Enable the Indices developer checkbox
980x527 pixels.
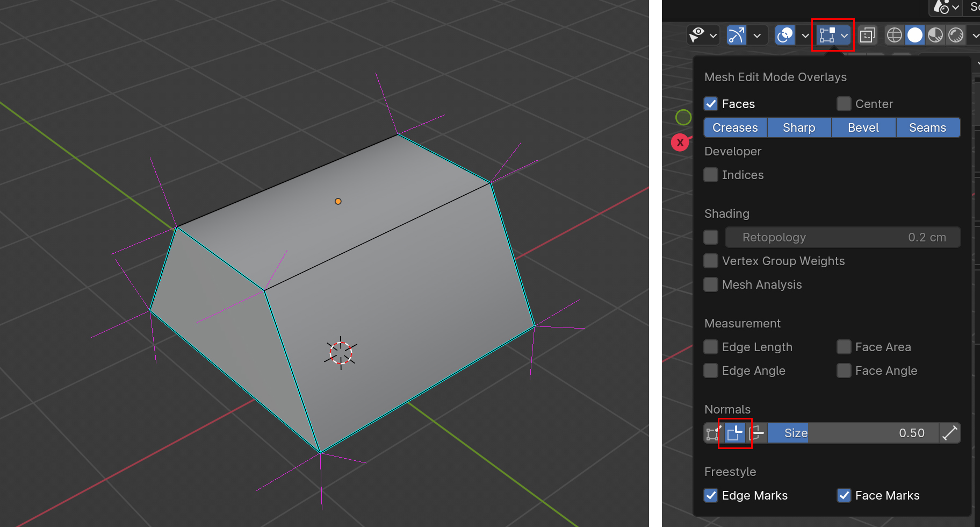pos(711,175)
